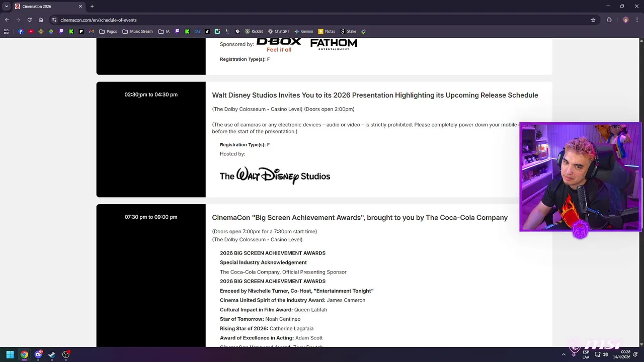644x362 pixels.
Task: Click the Noah Centineo Star of Tomorrow line
Action: (260, 319)
